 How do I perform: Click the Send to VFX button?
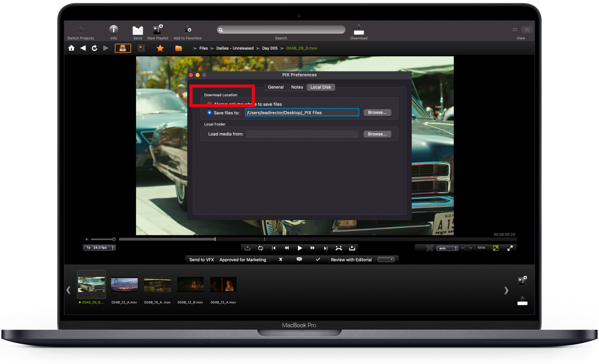[201, 260]
